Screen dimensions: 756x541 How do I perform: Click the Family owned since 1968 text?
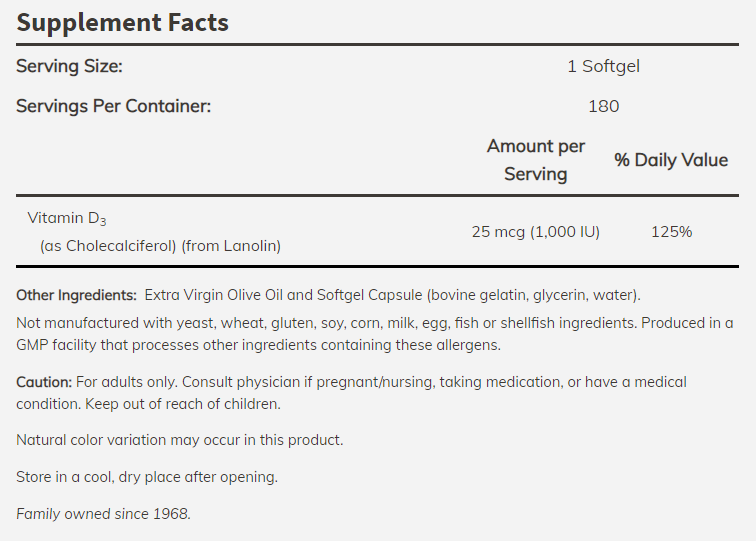click(x=103, y=514)
